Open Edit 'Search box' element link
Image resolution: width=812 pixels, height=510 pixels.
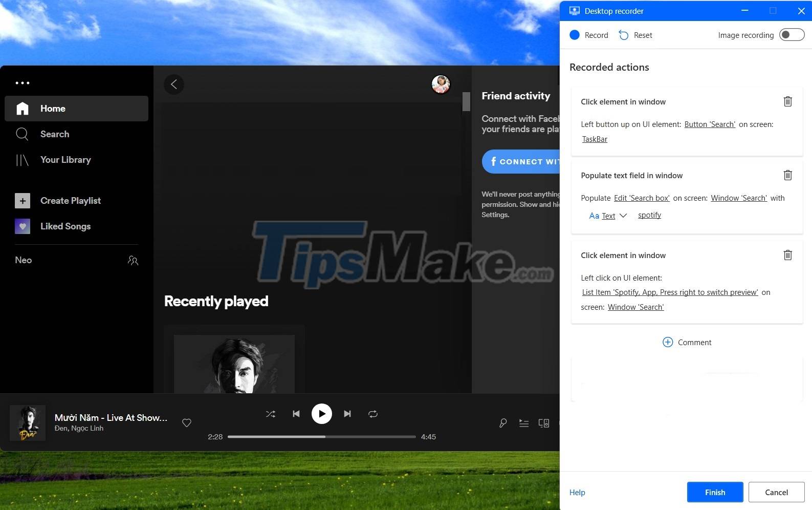click(642, 198)
